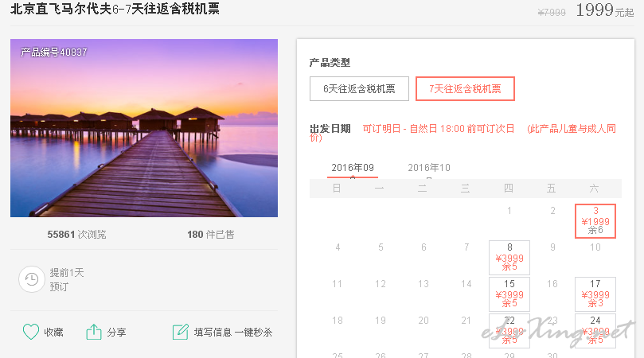Image resolution: width=644 pixels, height=358 pixels.
Task: Choose departure date 15 priced ¥3999
Action: [x=509, y=294]
